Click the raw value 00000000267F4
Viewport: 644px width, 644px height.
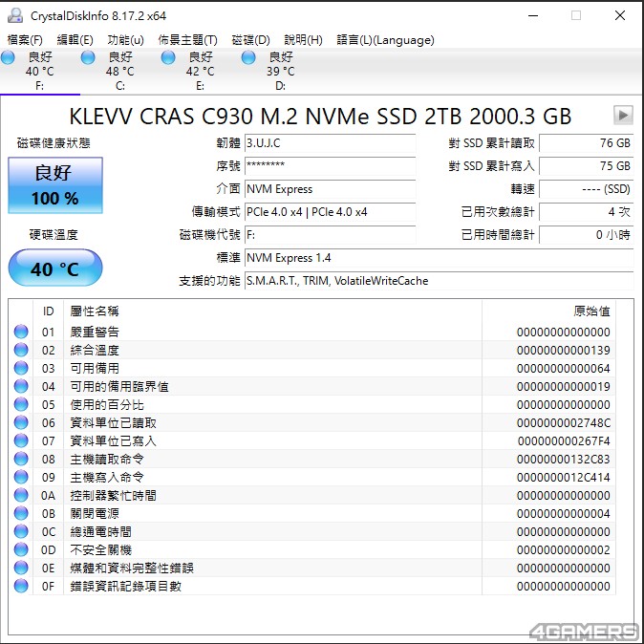click(x=564, y=441)
